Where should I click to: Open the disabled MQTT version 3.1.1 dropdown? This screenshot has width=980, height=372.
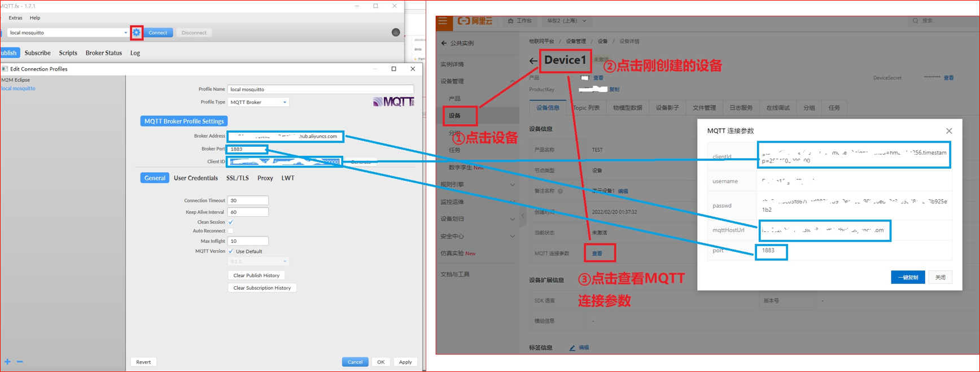click(x=258, y=261)
